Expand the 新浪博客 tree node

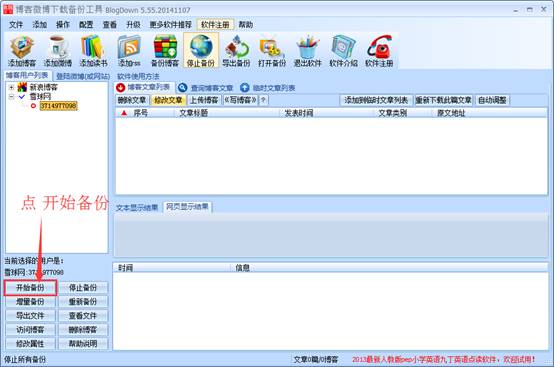point(11,87)
